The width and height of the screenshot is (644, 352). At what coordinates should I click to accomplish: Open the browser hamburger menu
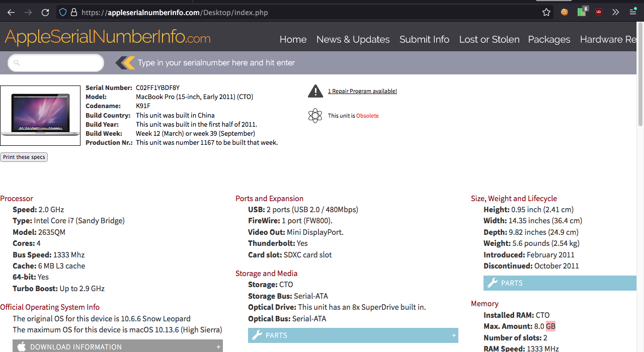pos(633,12)
